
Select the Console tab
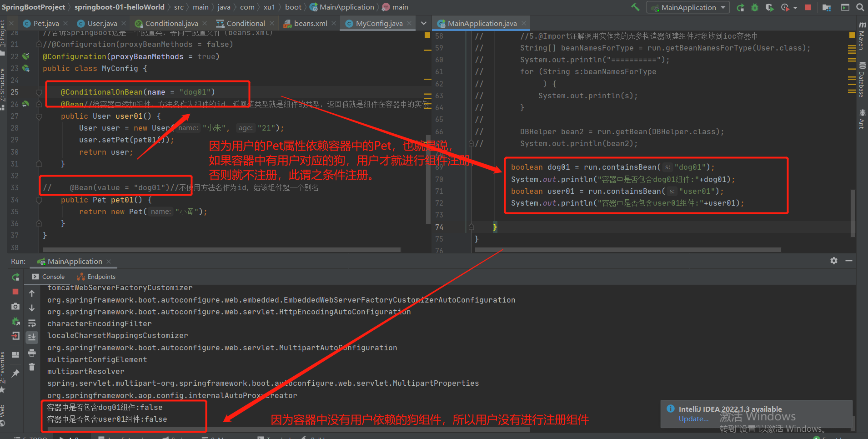(x=49, y=277)
